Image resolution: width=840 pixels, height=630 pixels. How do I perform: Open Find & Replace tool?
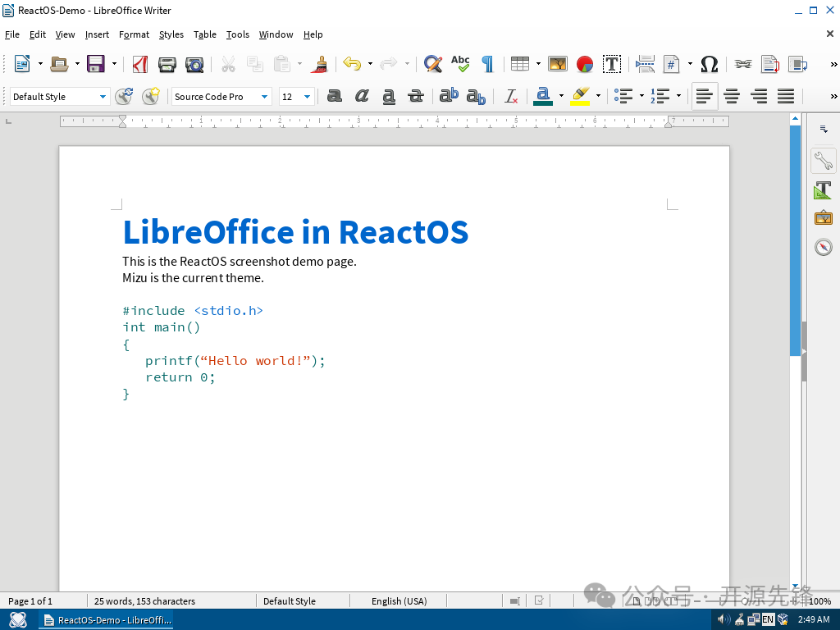(433, 64)
